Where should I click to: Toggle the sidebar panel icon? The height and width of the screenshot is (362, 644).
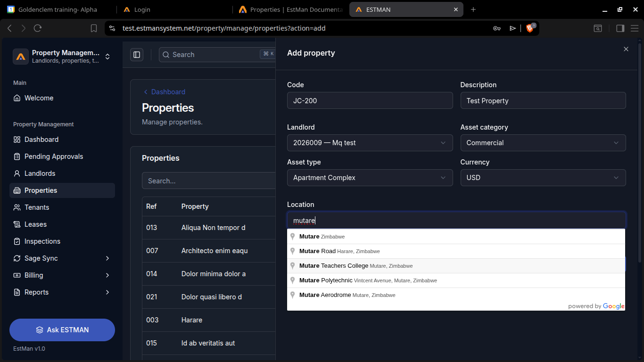[137, 55]
